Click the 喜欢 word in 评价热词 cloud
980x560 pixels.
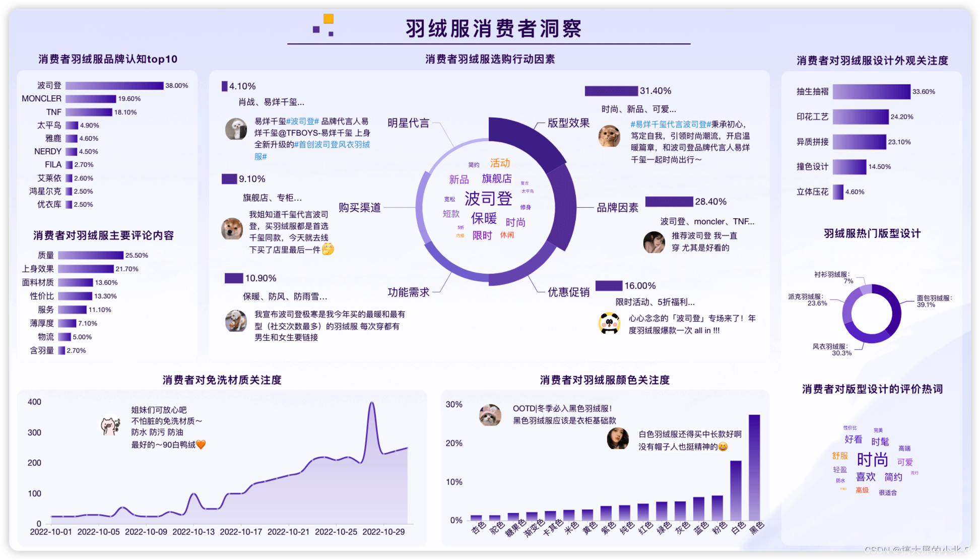pos(866,477)
